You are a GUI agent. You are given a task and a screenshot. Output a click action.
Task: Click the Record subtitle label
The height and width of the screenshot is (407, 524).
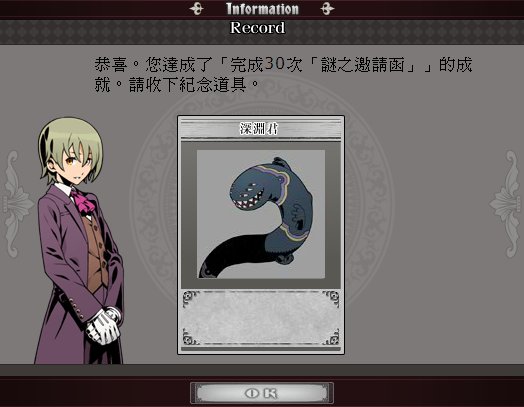258,28
